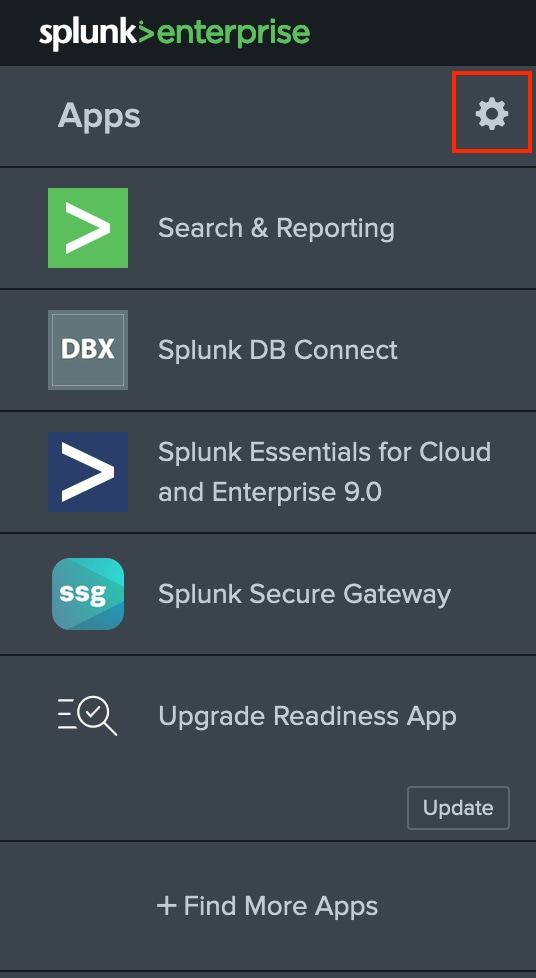
Task: Click the Apps heading text
Action: click(99, 117)
